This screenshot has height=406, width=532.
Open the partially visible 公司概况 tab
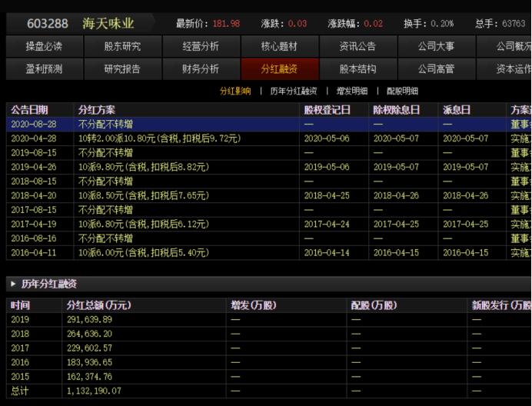coord(504,46)
